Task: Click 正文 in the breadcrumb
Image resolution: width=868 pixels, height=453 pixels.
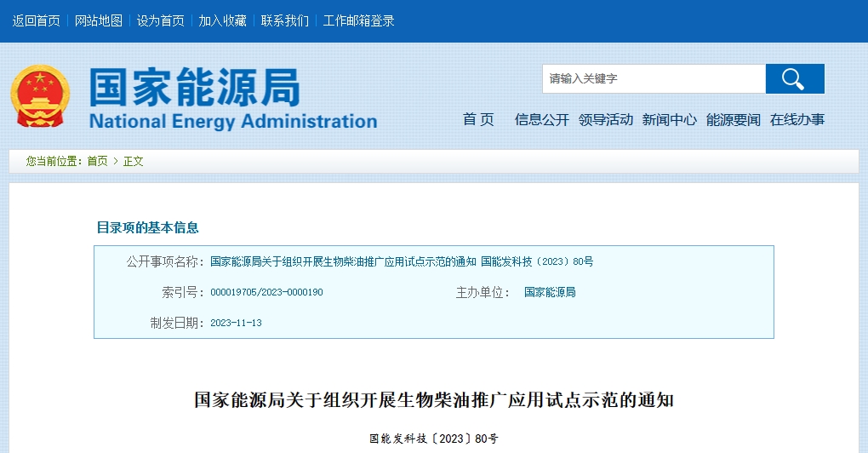Action: (133, 161)
